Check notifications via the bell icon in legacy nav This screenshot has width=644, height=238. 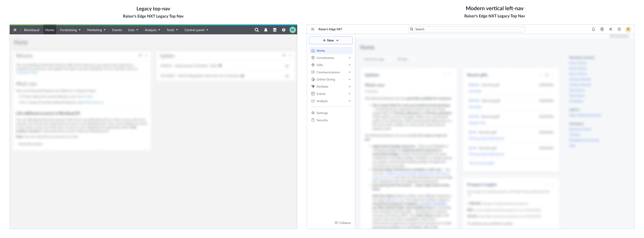(x=265, y=30)
